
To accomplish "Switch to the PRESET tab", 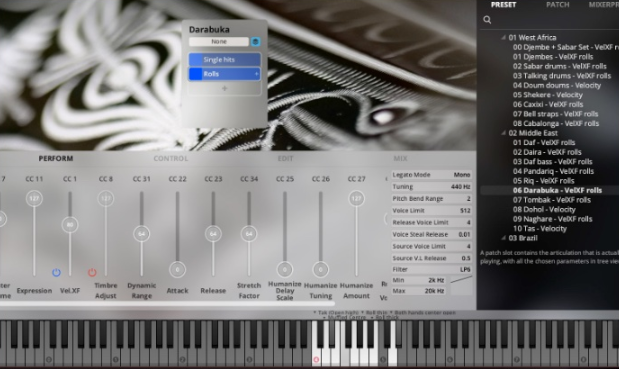I will 503,5.
